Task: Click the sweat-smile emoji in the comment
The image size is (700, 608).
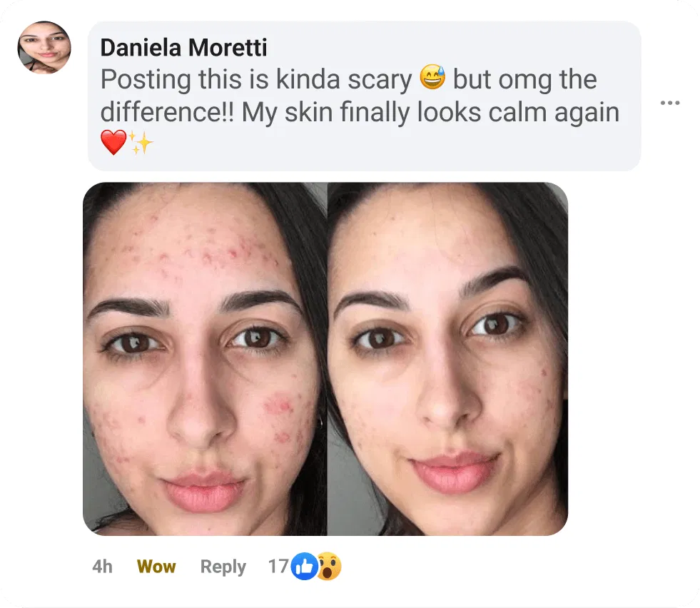Action: point(432,77)
